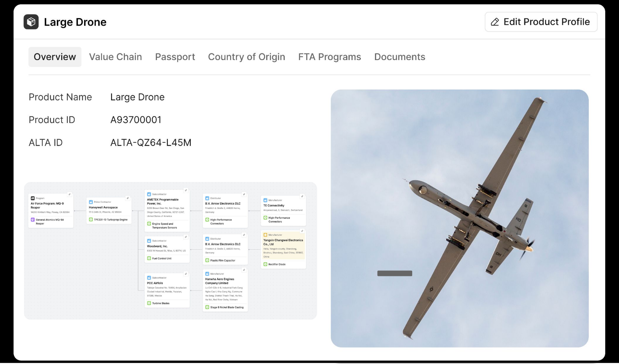Click the Manufacturer icon on TE Connectivity card
This screenshot has height=364, width=619.
point(265,200)
